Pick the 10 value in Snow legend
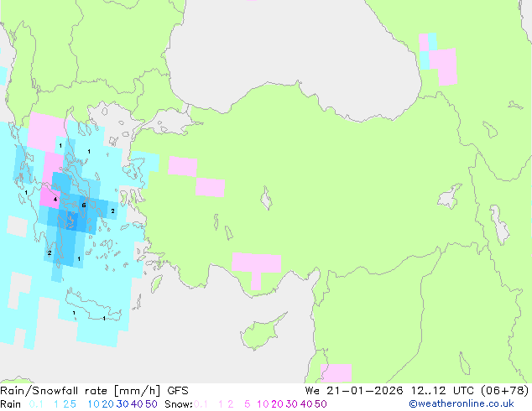This screenshot has height=411, width=532. [263, 404]
